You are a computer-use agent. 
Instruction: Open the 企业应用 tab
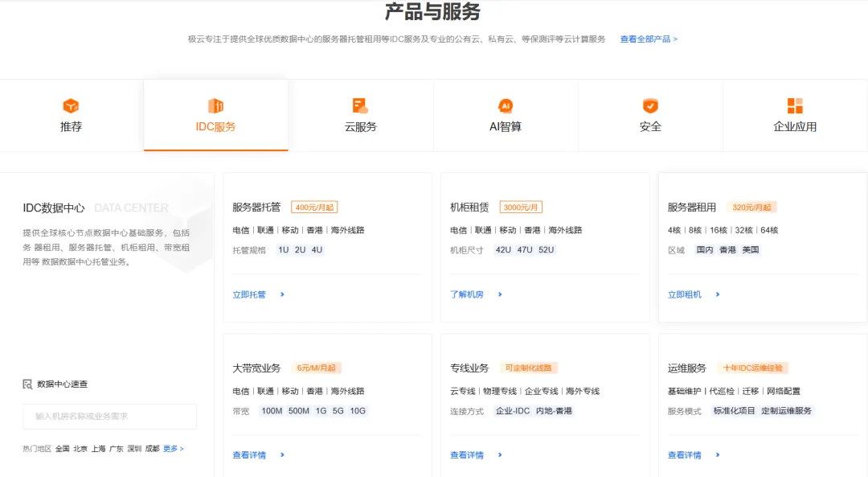(x=795, y=126)
